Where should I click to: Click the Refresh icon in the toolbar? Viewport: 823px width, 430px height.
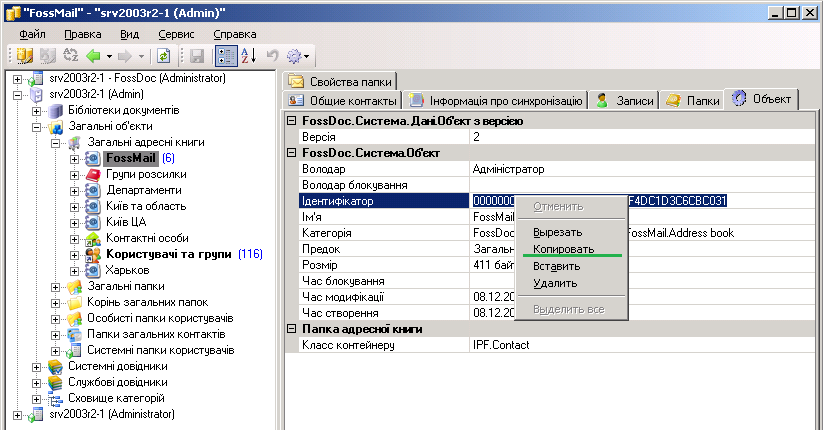point(164,56)
